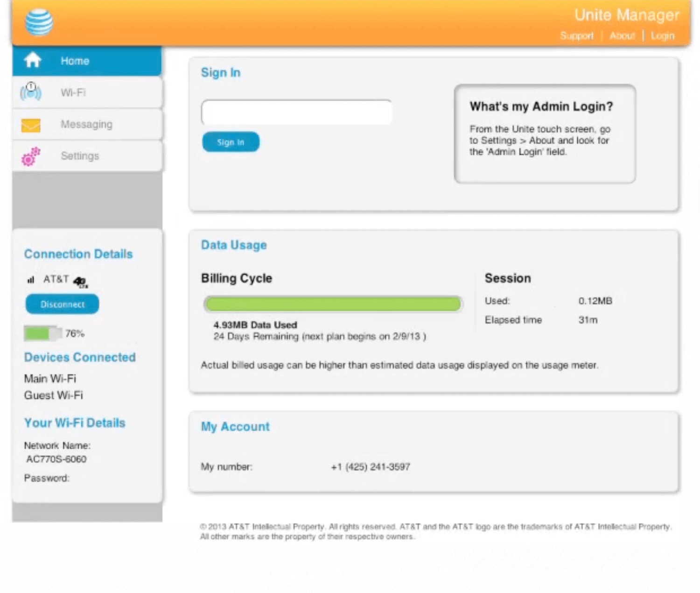
Task: Click the Main Wi-Fi devices entry
Action: [x=50, y=378]
